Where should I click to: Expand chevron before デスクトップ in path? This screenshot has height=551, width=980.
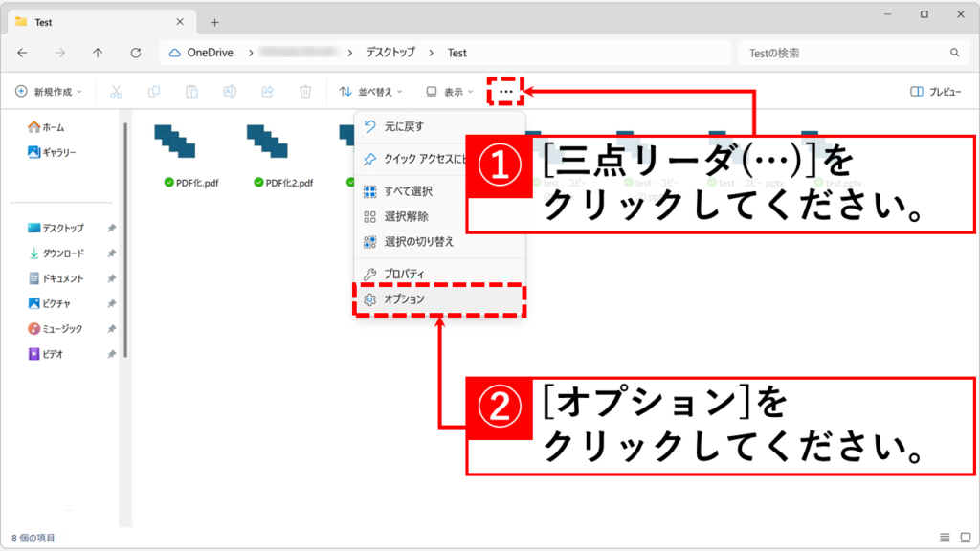[x=350, y=54]
